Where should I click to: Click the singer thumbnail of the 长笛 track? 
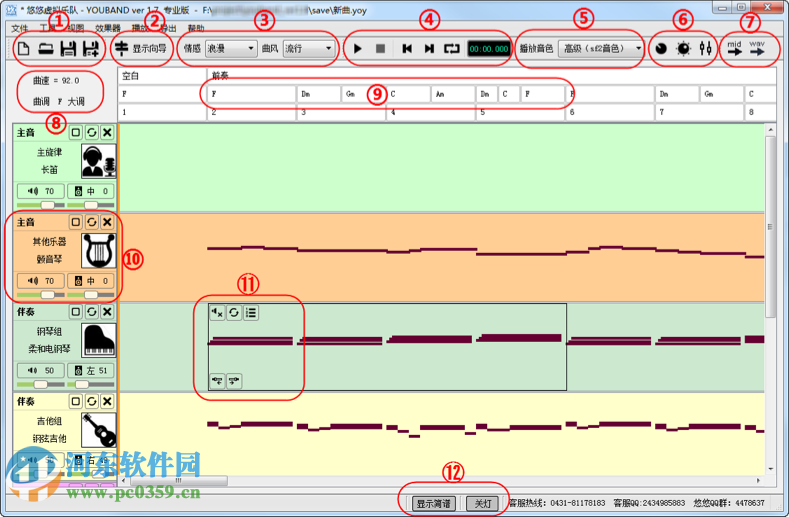pyautogui.click(x=99, y=161)
